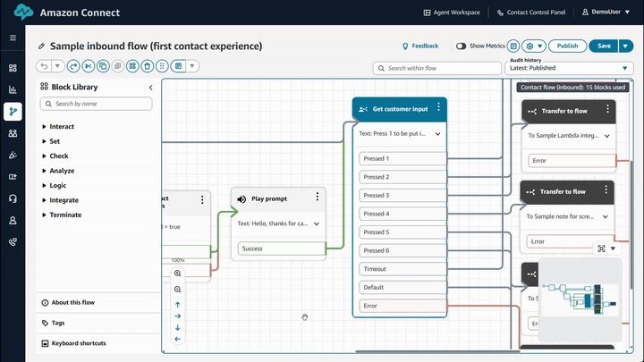Open the hamburger navigation menu

pos(13,38)
